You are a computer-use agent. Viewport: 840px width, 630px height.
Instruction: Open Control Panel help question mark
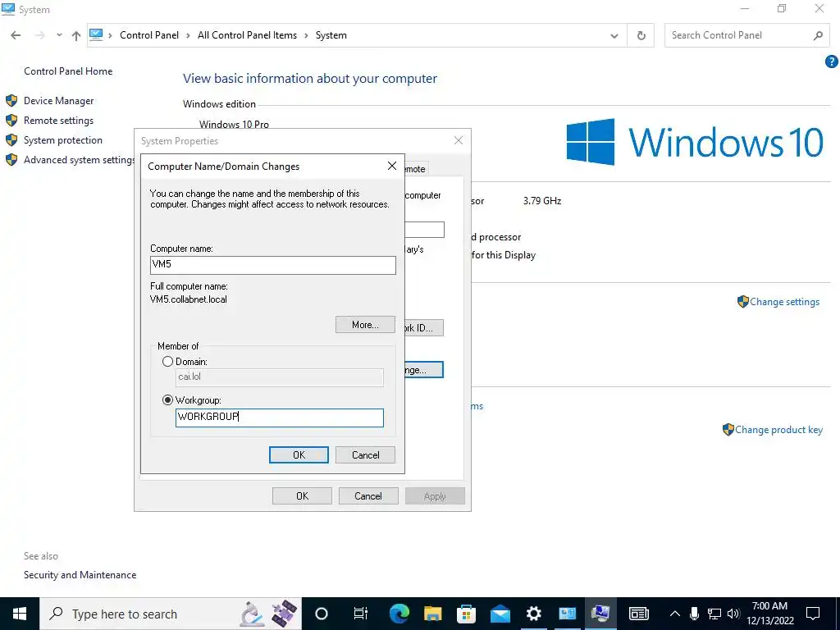pos(831,62)
